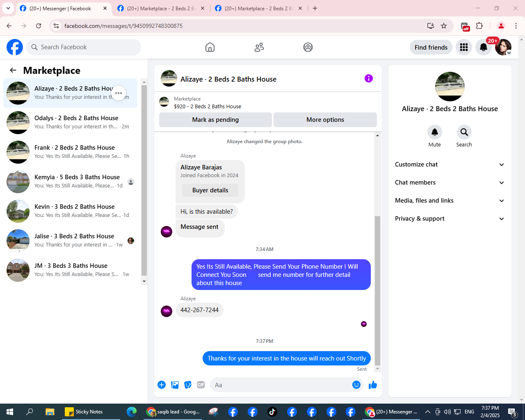Open the browser extensions puzzle icon
This screenshot has height=420, width=525.
[x=479, y=26]
